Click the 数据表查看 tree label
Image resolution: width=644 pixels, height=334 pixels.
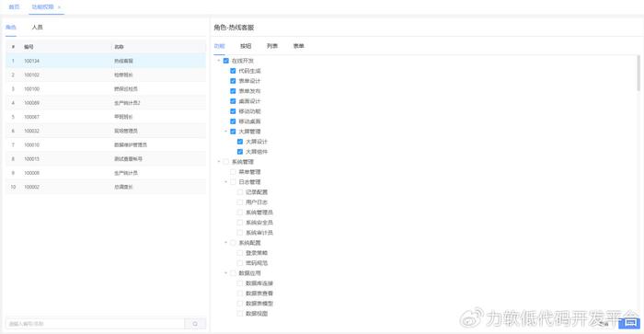tap(259, 294)
